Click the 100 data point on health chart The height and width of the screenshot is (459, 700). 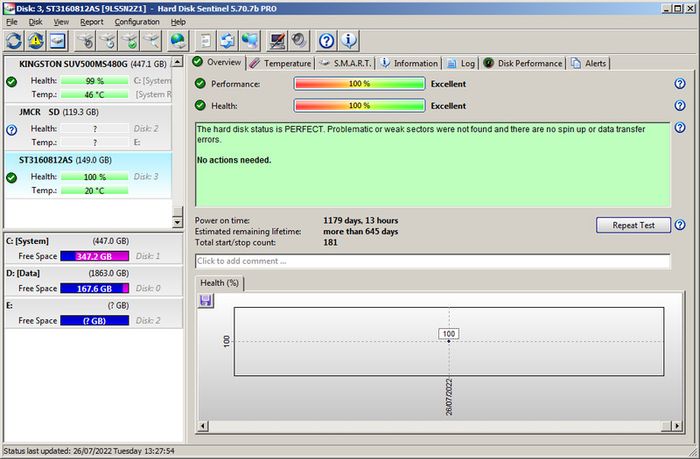tap(449, 341)
